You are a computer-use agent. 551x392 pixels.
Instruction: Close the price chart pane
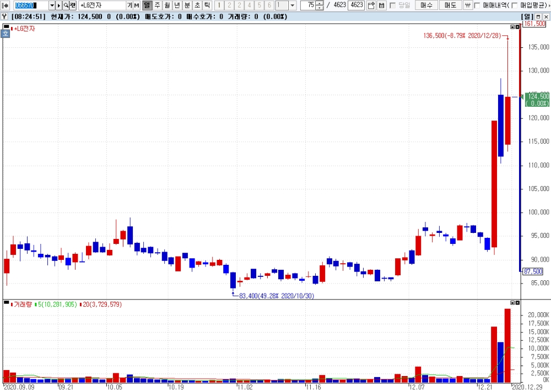pyautogui.click(x=517, y=27)
